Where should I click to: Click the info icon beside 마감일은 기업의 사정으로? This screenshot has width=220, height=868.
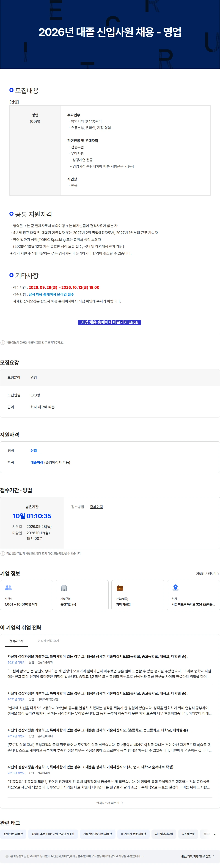3,553
